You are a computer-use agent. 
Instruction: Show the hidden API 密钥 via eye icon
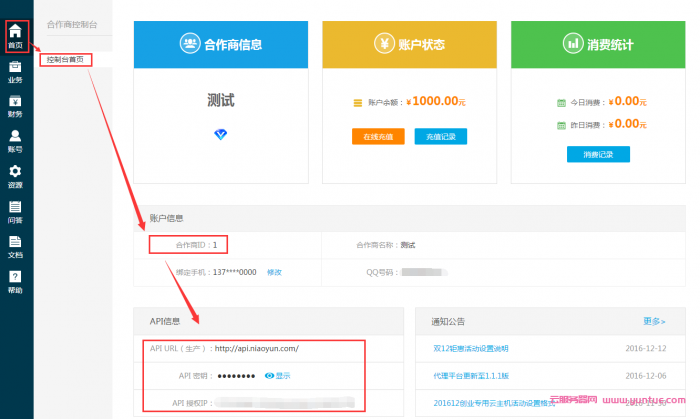(x=277, y=376)
